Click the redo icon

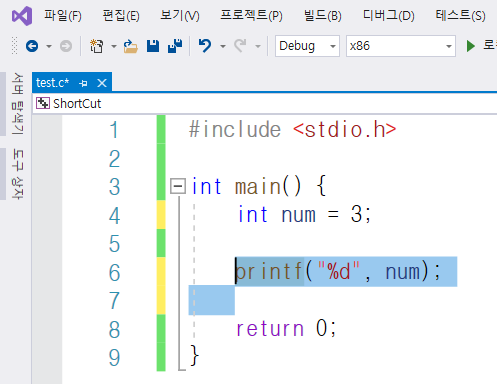point(240,46)
